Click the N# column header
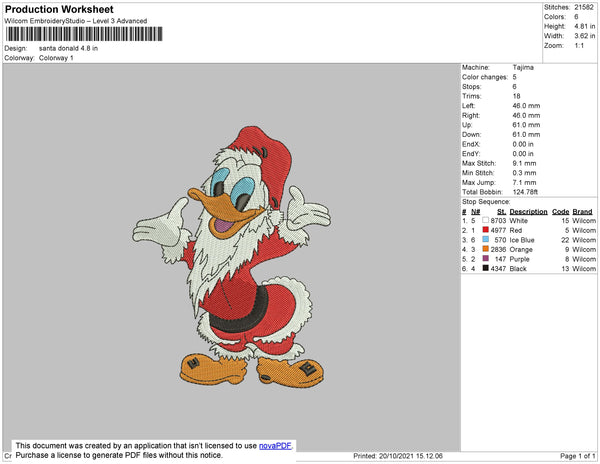The height and width of the screenshot is (464, 600). pos(476,211)
